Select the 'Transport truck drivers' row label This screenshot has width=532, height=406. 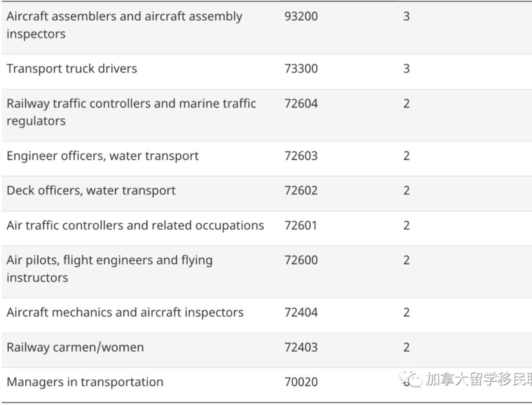pos(72,69)
